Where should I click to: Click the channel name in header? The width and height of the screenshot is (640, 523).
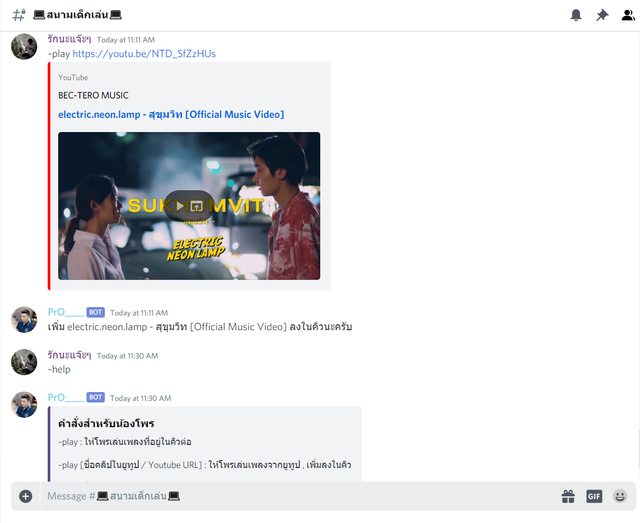click(x=78, y=15)
